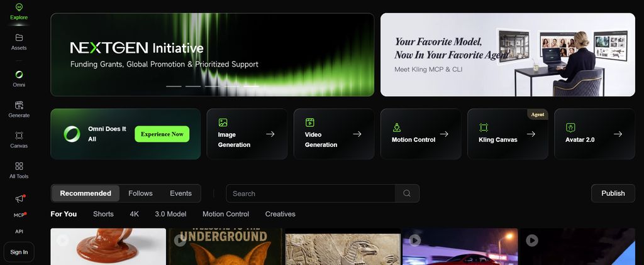Switch to the Events tab
This screenshot has height=265, width=644.
tap(180, 193)
